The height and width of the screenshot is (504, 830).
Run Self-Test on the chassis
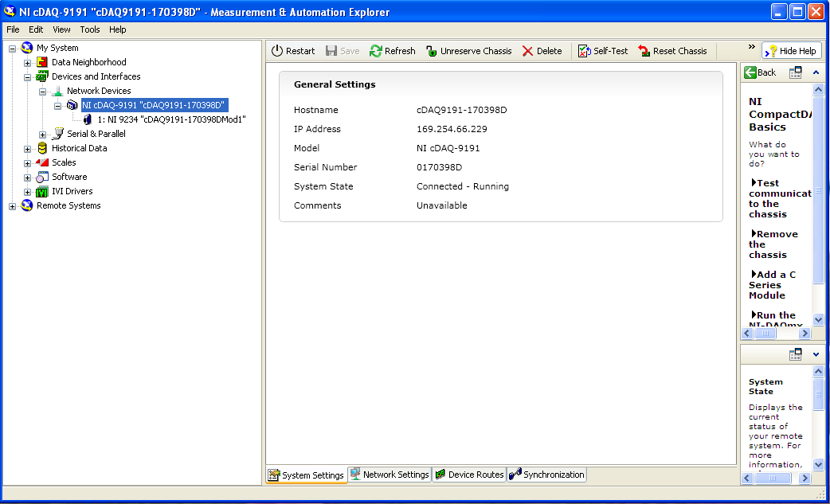click(603, 51)
